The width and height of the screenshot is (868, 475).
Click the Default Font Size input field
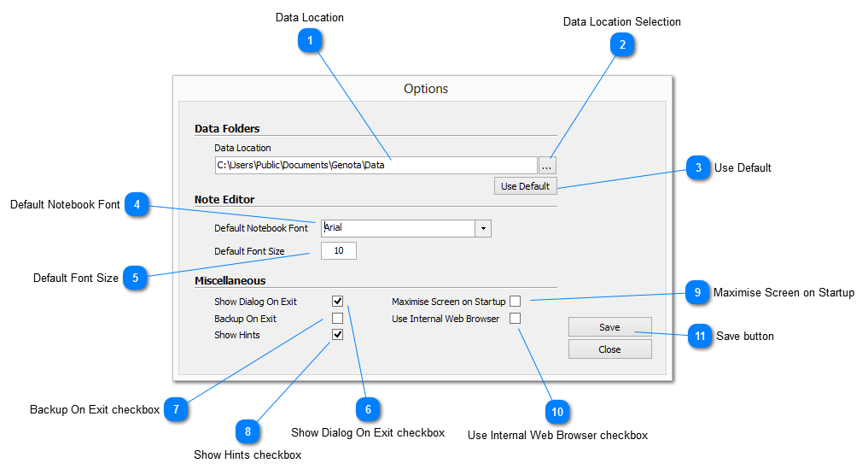(x=339, y=251)
